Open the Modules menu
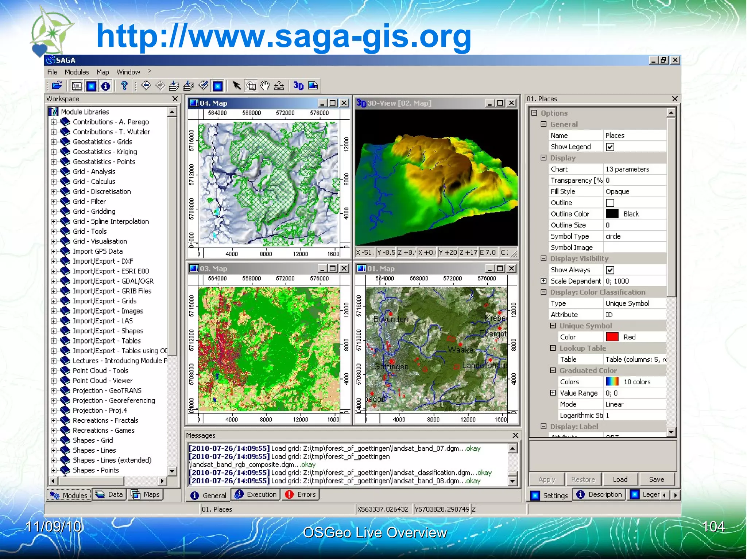The height and width of the screenshot is (560, 747). [77, 72]
